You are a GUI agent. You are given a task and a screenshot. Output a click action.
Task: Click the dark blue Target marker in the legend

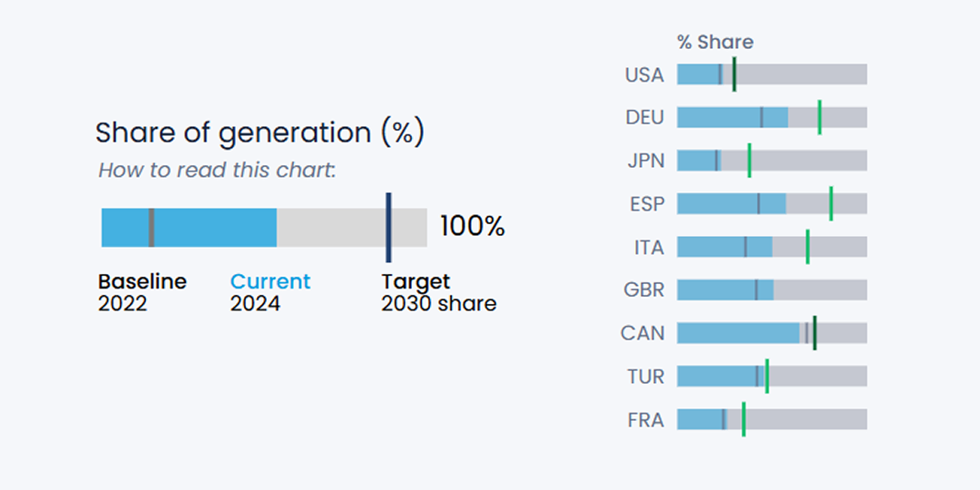(x=388, y=227)
